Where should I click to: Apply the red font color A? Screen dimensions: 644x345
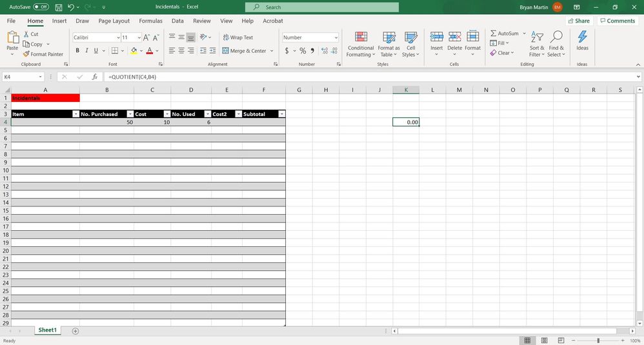[150, 50]
